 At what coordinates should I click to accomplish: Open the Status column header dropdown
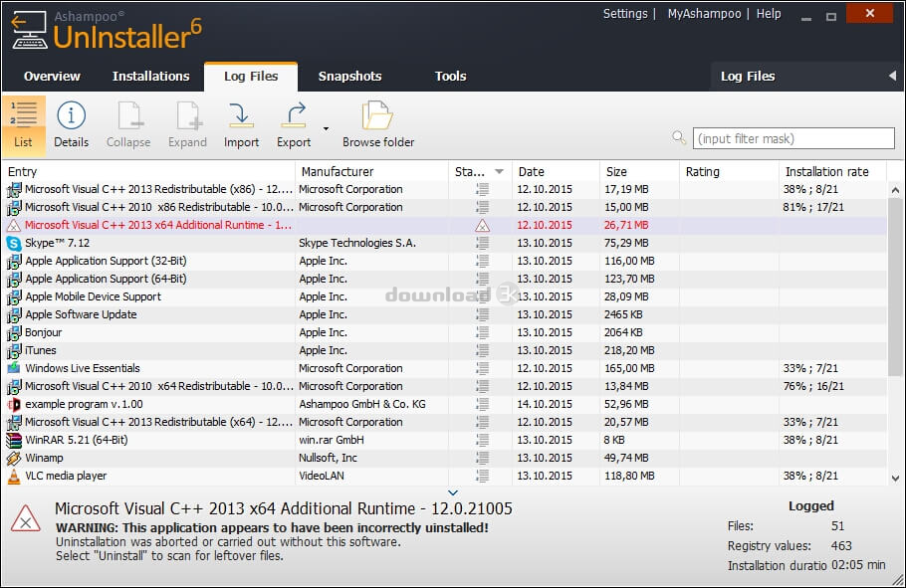[500, 171]
